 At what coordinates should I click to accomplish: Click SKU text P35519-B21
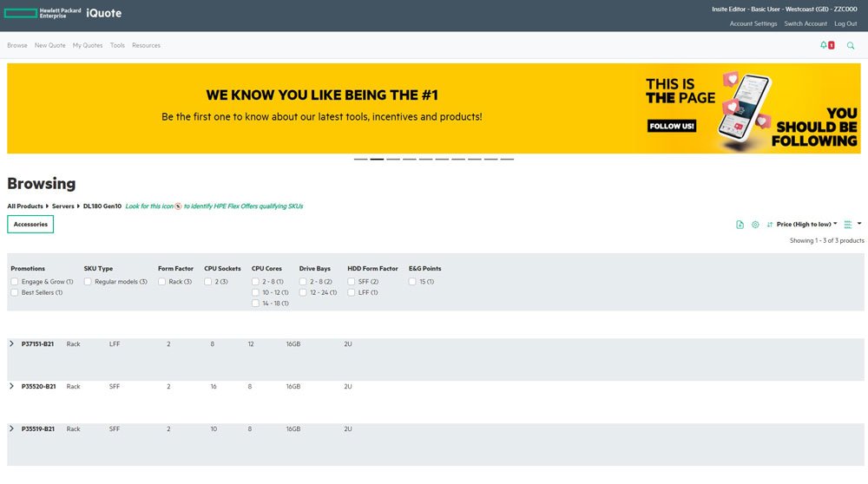click(x=37, y=429)
